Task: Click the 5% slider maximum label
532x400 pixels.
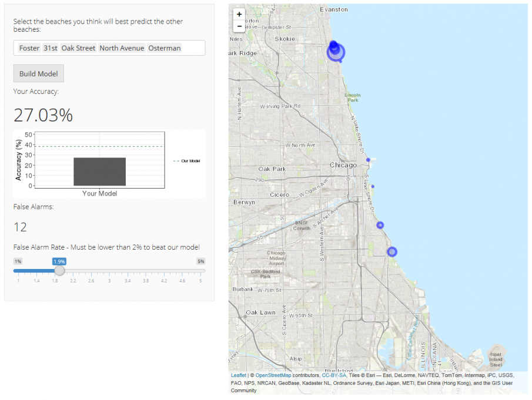Action: click(x=201, y=261)
